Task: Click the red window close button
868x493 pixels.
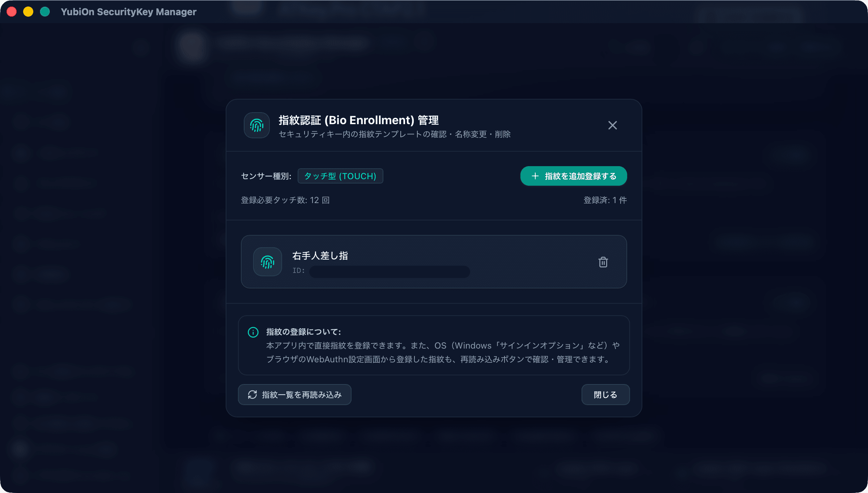Action: tap(12, 12)
